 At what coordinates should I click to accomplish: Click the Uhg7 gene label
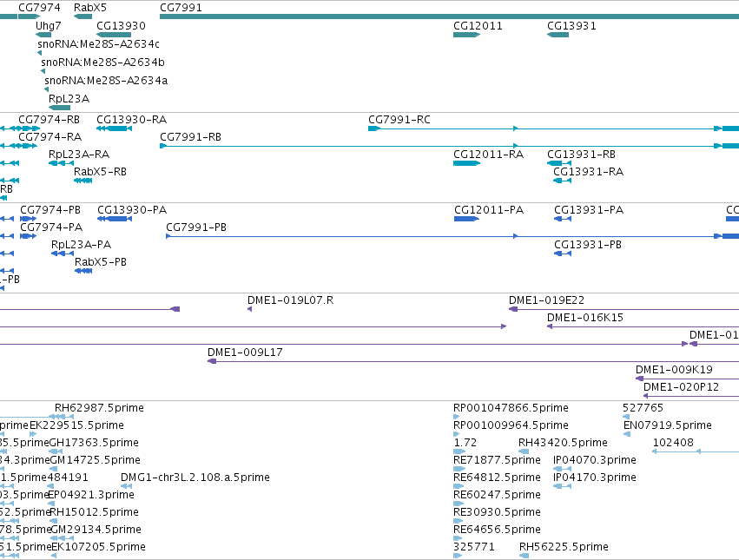tap(48, 26)
